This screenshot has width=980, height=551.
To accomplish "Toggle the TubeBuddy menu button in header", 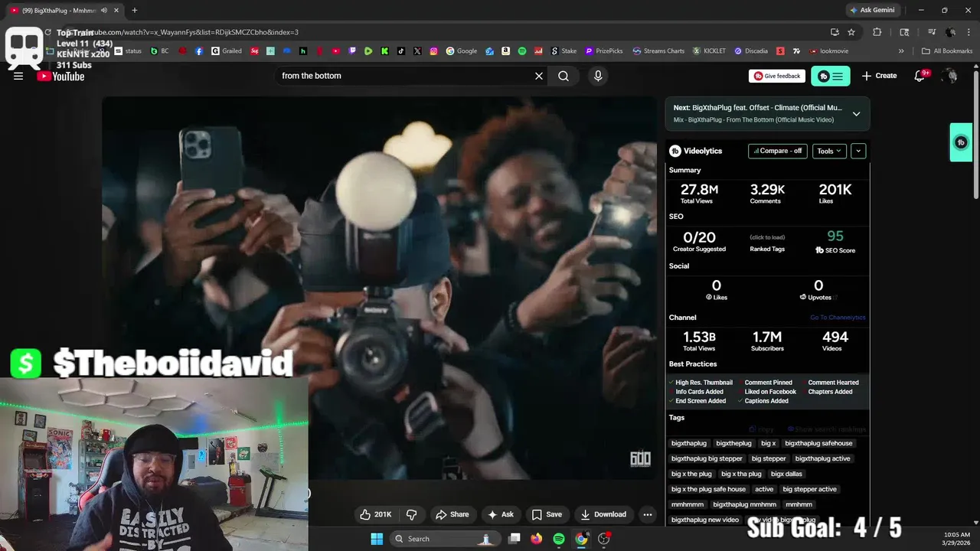I will tap(831, 76).
